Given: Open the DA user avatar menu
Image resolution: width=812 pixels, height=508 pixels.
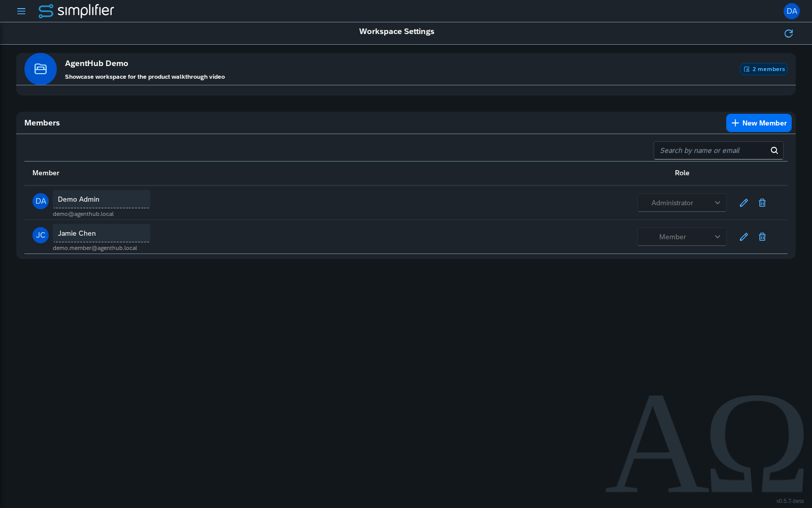Looking at the screenshot, I should click(792, 11).
